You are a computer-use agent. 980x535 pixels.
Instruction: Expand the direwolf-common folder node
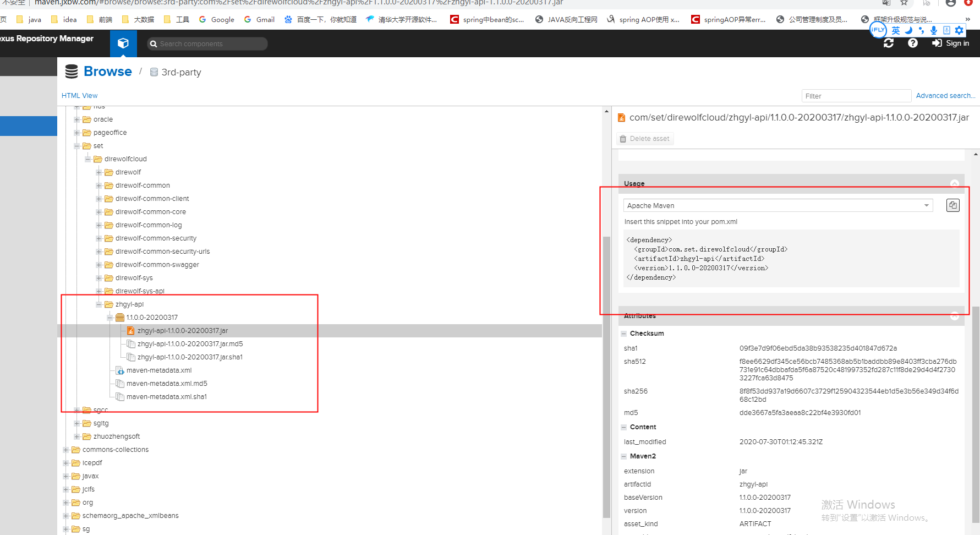pyautogui.click(x=100, y=185)
